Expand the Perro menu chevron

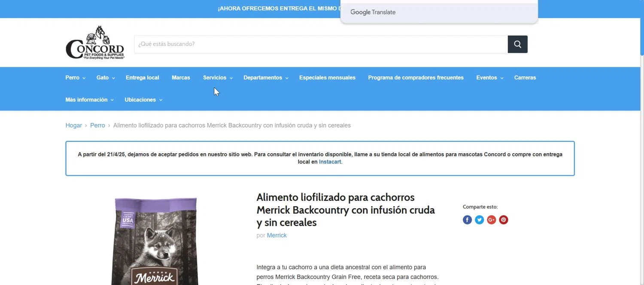84,78
